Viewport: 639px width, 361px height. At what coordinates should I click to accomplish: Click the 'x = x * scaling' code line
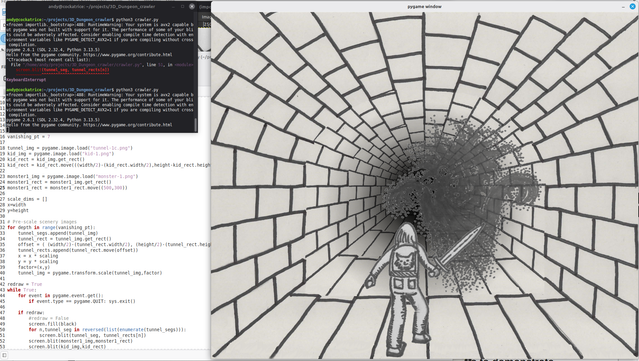pos(38,256)
